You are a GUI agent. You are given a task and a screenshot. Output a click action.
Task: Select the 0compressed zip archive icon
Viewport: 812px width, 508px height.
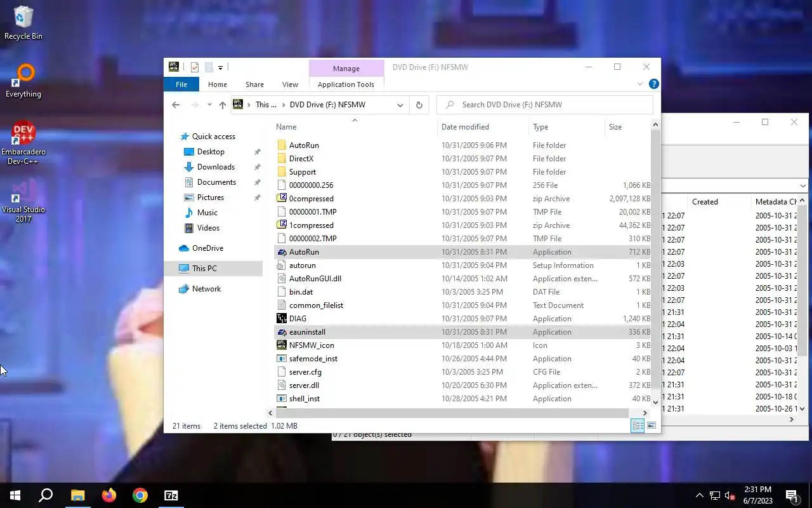[282, 199]
